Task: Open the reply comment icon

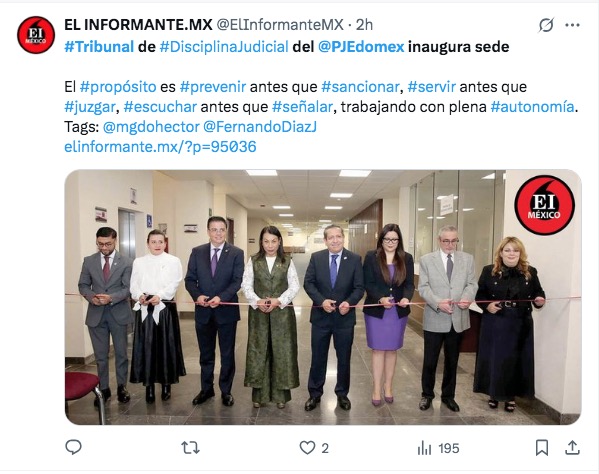Action: coord(73,447)
